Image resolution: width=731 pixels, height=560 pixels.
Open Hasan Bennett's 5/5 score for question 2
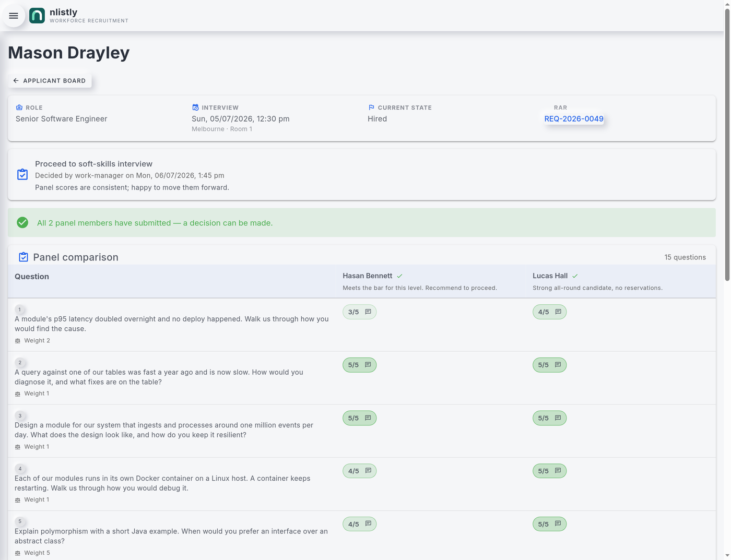pyautogui.click(x=359, y=365)
